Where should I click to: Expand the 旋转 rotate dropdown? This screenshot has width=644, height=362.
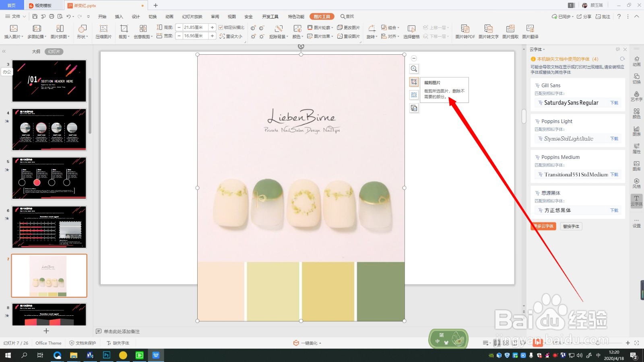372,31
